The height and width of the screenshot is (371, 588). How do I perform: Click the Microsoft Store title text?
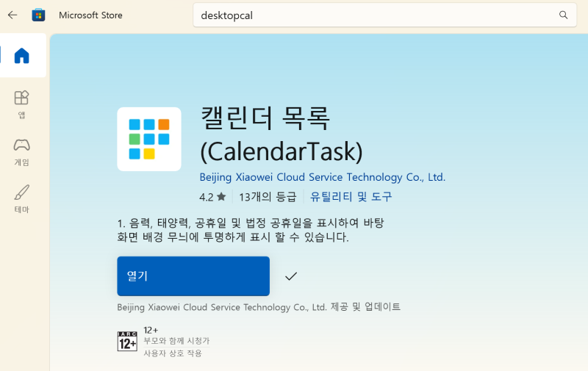click(90, 15)
